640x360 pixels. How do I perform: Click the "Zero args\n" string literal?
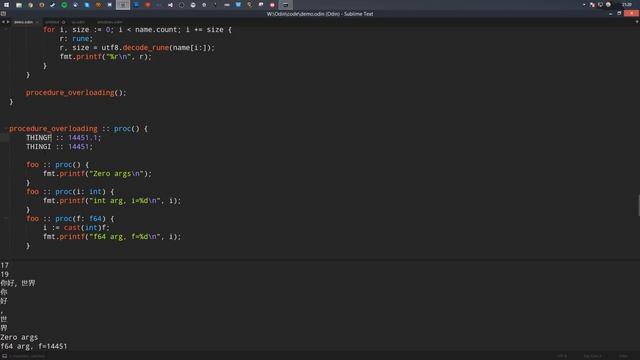click(116, 173)
